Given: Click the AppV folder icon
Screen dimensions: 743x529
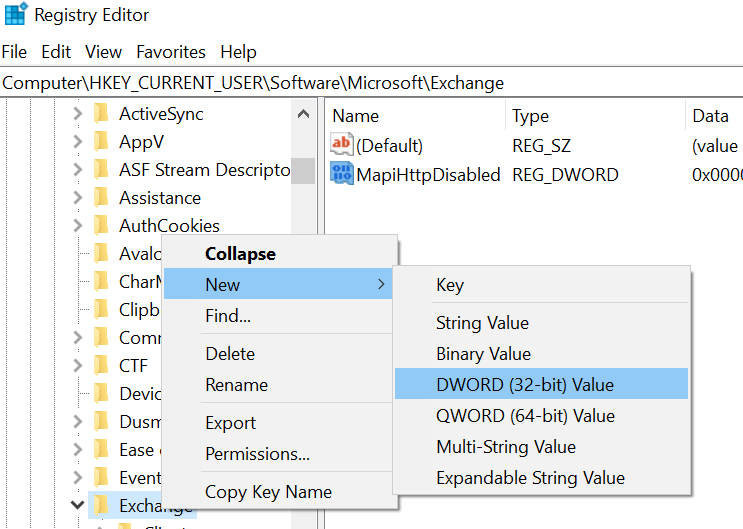Looking at the screenshot, I should (x=101, y=142).
